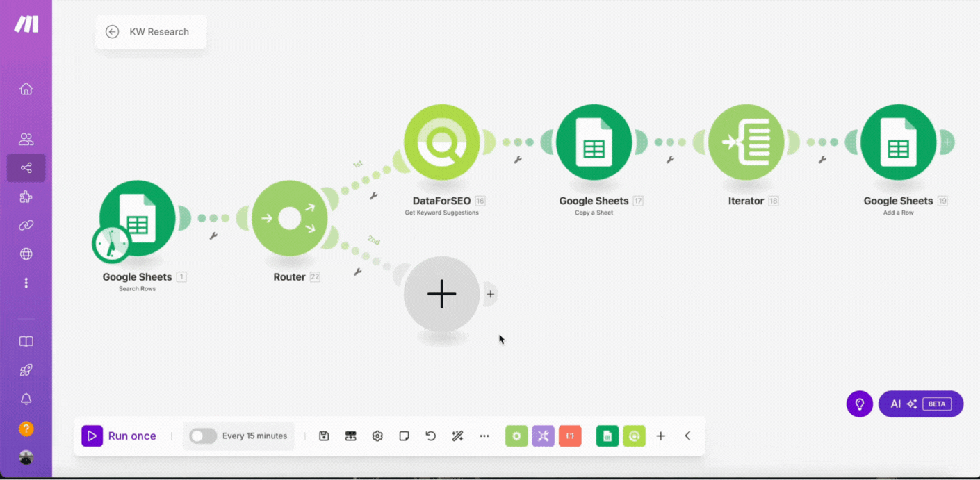Image resolution: width=980 pixels, height=480 pixels.
Task: Click the notes sticky-note icon
Action: tap(404, 436)
